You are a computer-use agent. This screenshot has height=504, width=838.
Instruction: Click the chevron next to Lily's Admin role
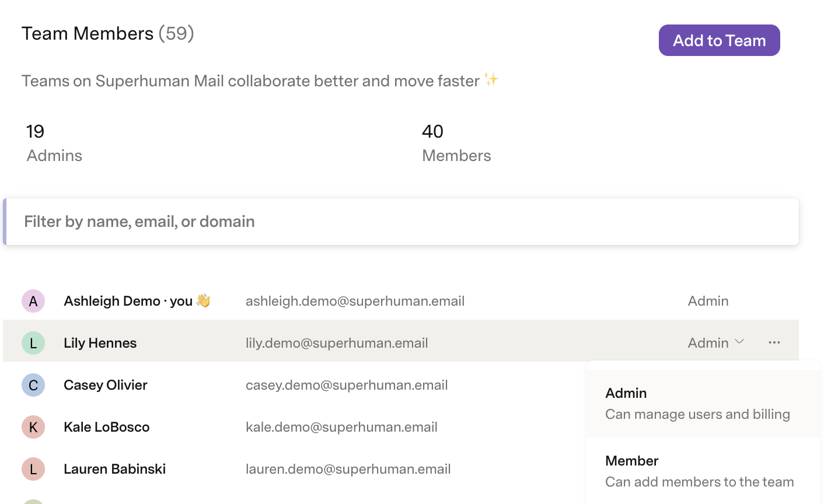[739, 342]
